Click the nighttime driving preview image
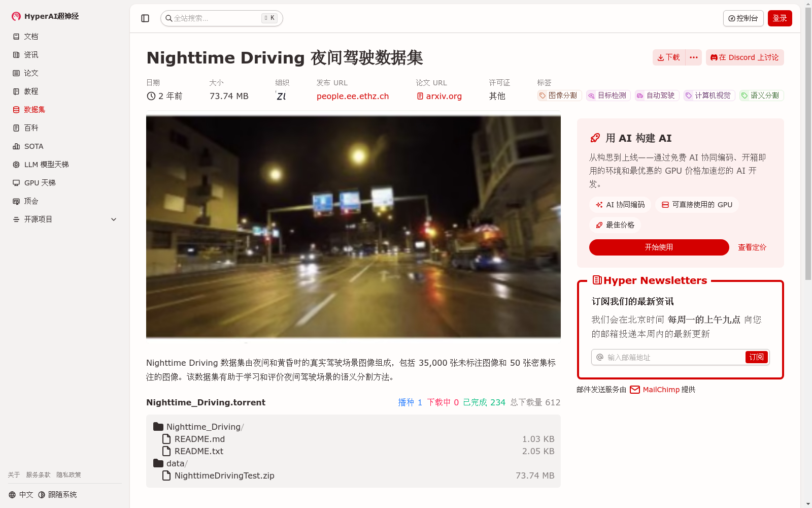812x508 pixels. pos(353,227)
